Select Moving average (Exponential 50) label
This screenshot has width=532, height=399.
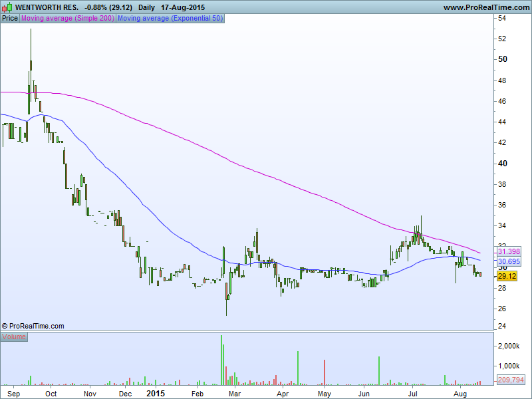[170, 18]
